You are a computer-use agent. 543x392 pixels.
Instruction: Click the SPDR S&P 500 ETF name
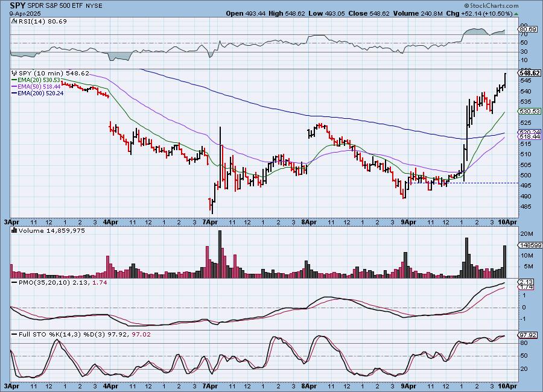[54, 6]
